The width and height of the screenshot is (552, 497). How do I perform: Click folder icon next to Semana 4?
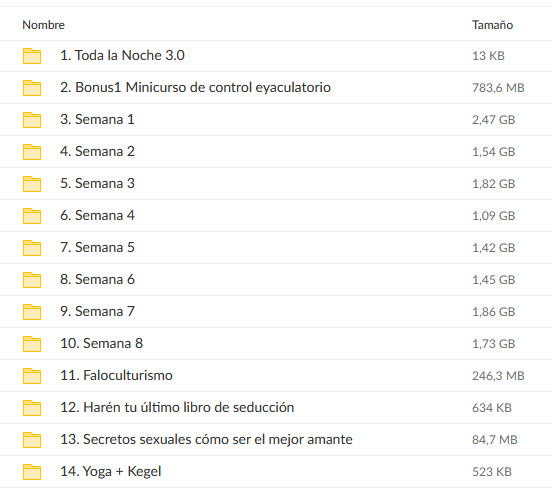32,216
